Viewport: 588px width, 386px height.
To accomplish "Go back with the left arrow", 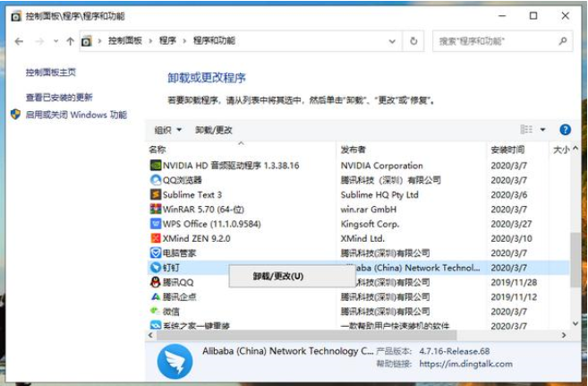I will tap(19, 41).
